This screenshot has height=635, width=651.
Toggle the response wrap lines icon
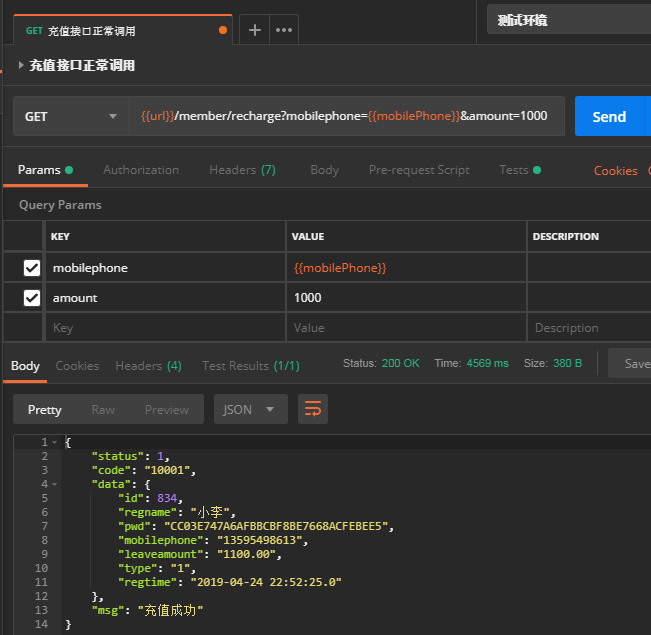(313, 409)
